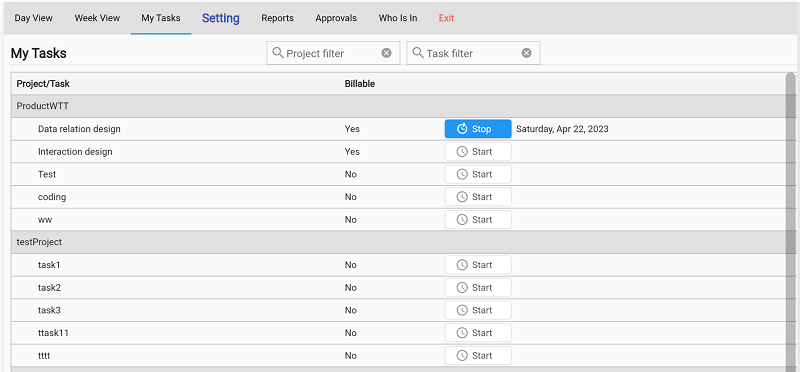Click the Task filter magnifier icon
The image size is (800, 372).
pyautogui.click(x=418, y=53)
